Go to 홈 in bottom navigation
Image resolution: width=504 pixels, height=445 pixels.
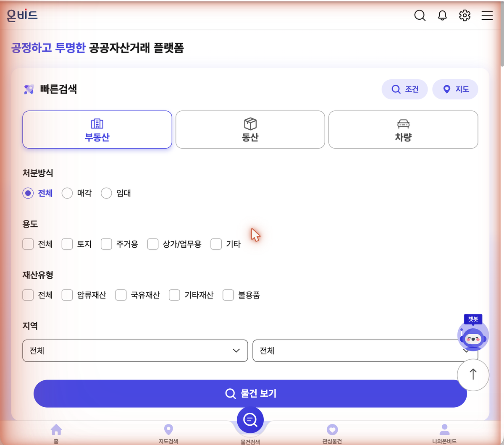pos(56,434)
